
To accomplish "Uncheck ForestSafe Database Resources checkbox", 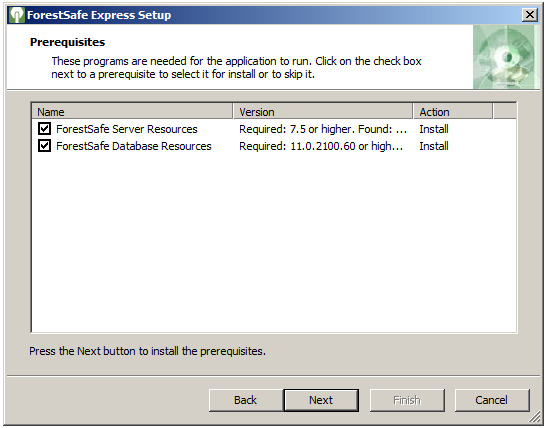I will click(x=44, y=146).
